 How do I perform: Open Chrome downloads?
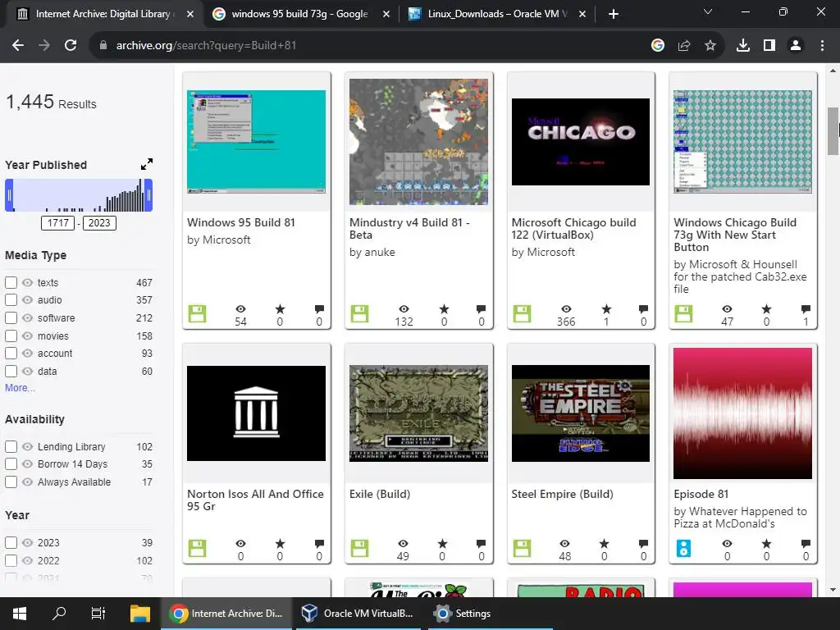(x=743, y=46)
